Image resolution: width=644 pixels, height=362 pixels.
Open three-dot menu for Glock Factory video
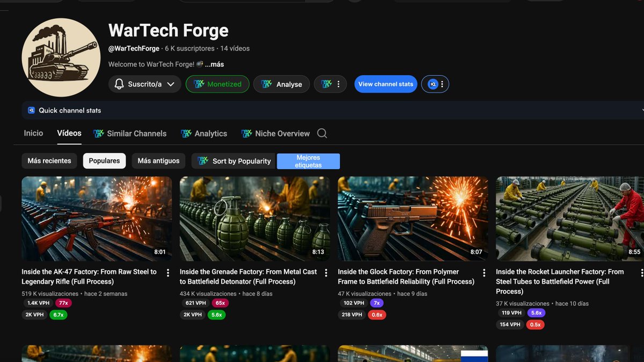pyautogui.click(x=484, y=273)
